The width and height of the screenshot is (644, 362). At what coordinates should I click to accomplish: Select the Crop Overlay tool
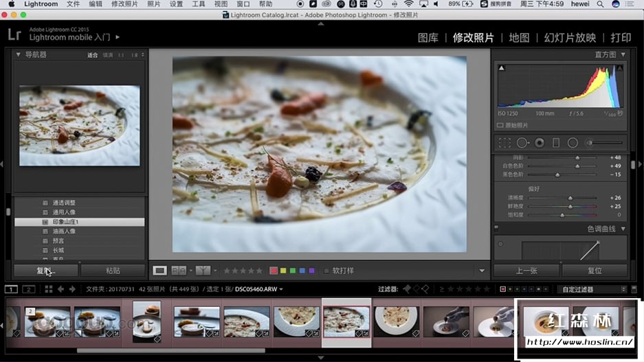[x=505, y=143]
